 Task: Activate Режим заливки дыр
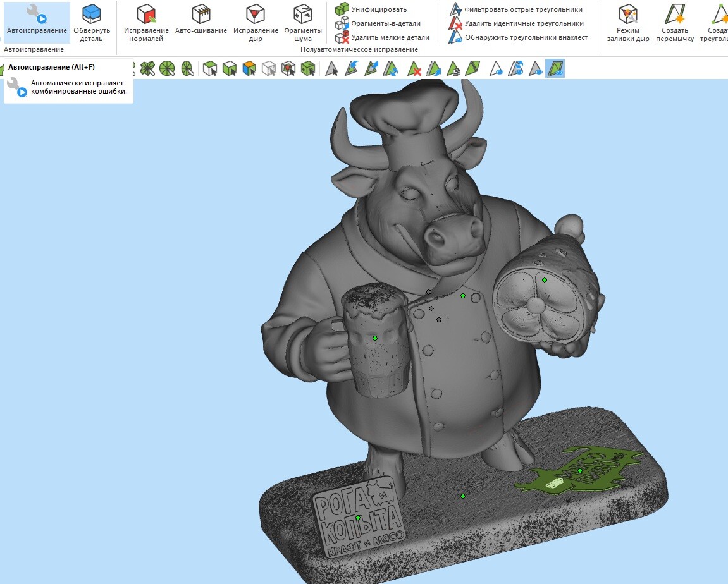click(627, 22)
